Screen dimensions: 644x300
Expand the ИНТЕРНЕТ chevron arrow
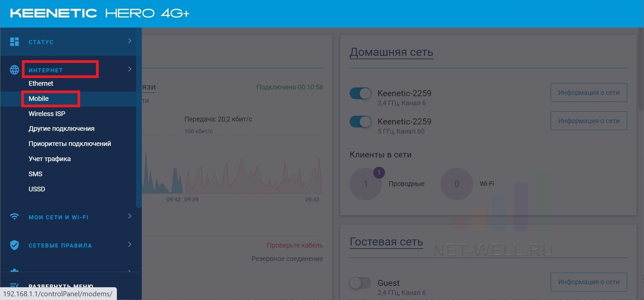130,69
